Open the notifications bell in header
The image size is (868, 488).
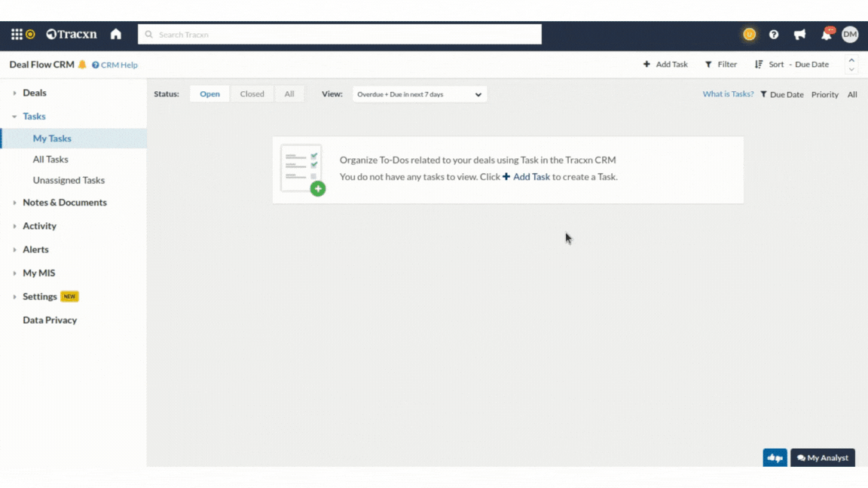(827, 35)
